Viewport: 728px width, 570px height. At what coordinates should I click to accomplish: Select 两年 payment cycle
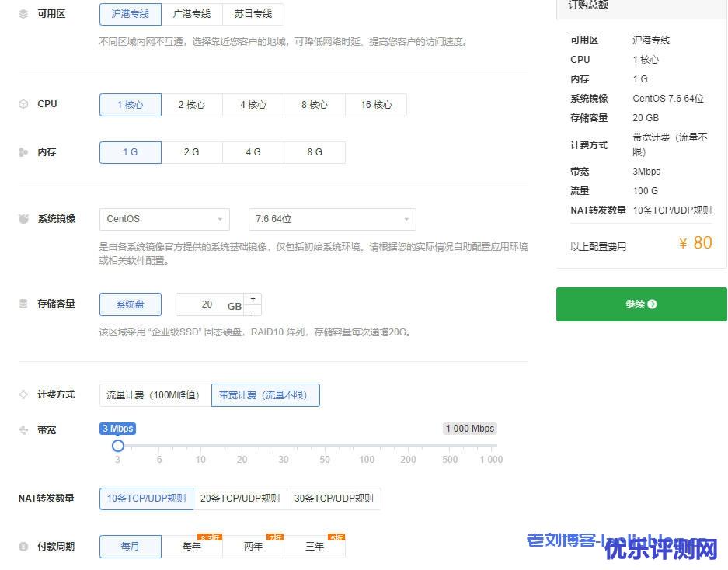coord(253,547)
